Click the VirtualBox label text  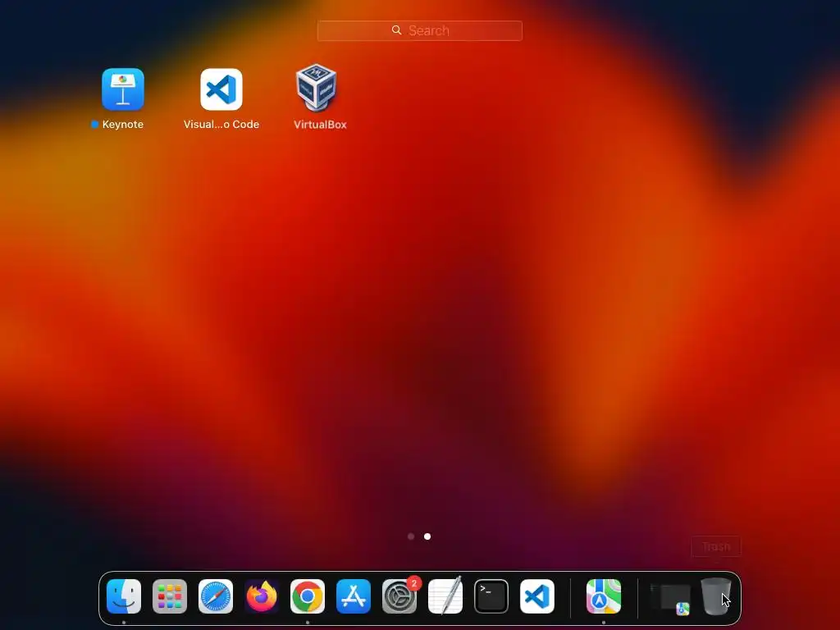(321, 125)
